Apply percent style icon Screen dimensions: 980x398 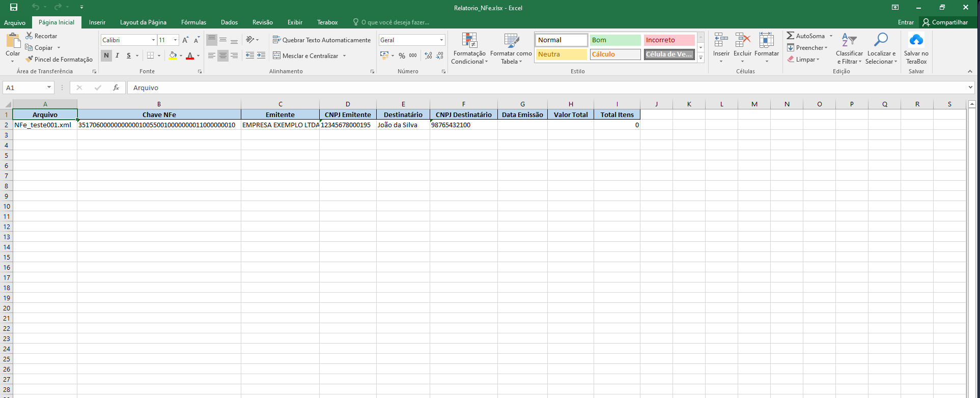402,55
